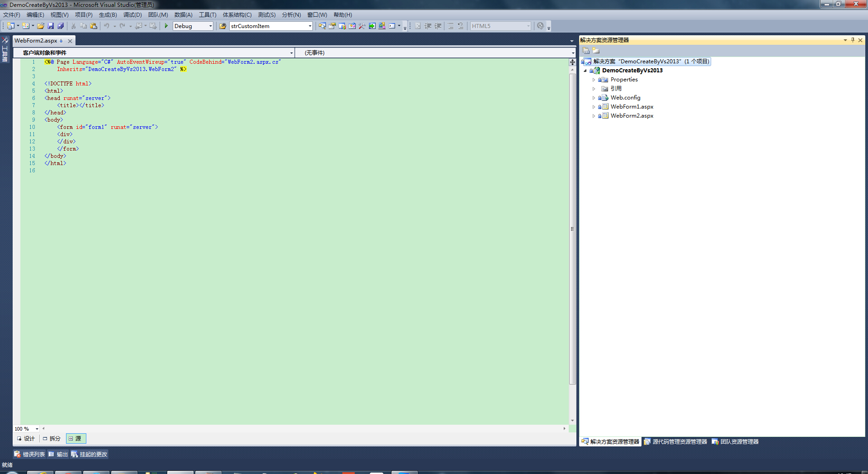Image resolution: width=868 pixels, height=474 pixels.
Task: Open the 视图(V) menu
Action: (x=60, y=15)
